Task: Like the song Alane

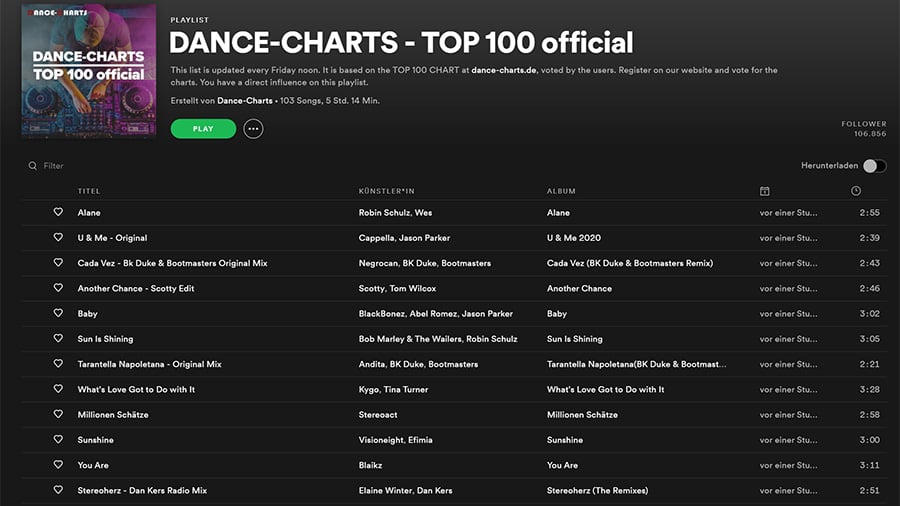Action: [x=58, y=212]
